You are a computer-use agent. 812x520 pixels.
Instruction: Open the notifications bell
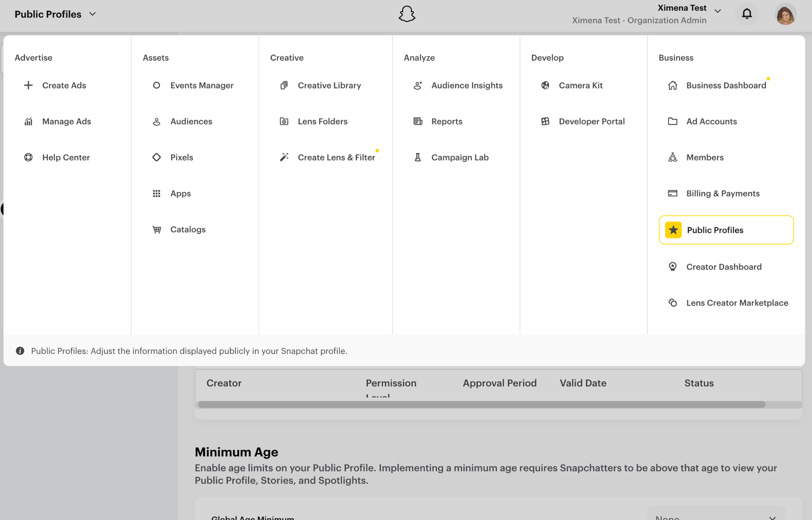tap(747, 14)
